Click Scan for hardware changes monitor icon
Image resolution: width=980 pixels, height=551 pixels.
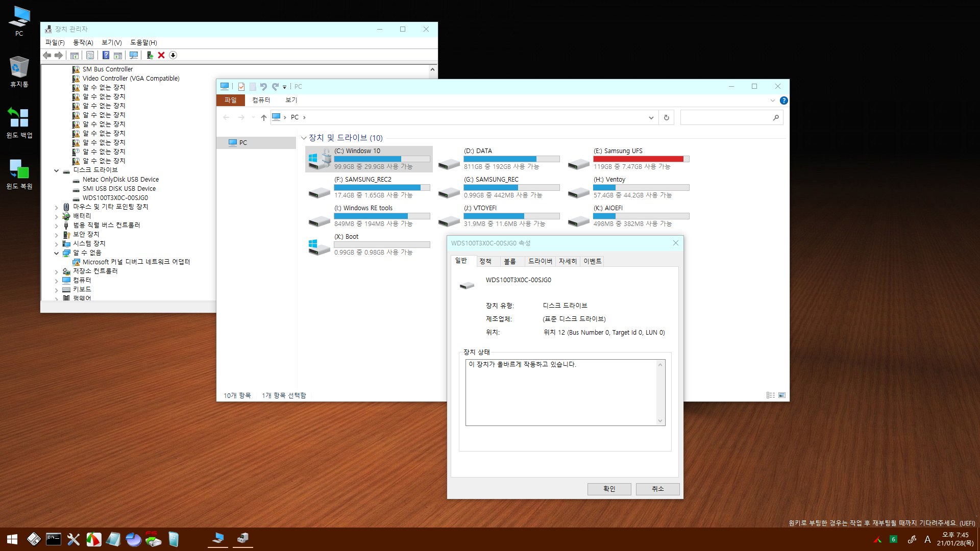tap(134, 55)
